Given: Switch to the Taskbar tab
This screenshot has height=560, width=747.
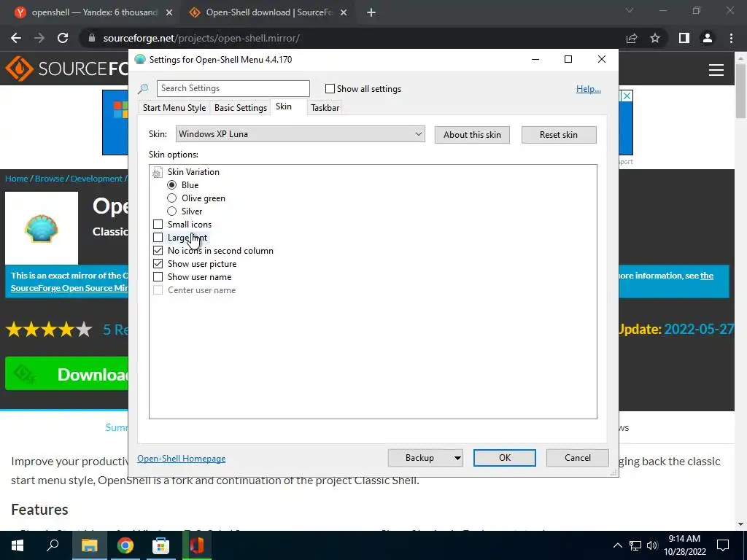Looking at the screenshot, I should (325, 108).
